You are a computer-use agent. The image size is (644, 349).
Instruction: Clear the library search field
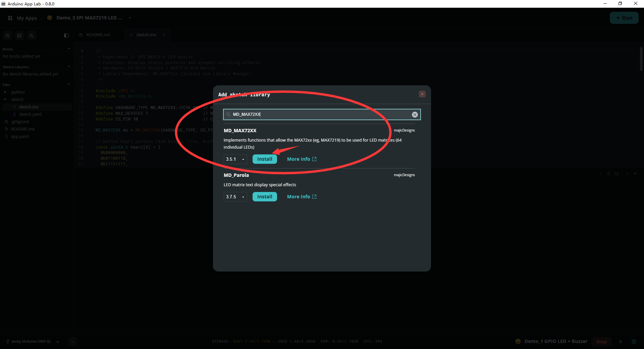[x=415, y=114]
